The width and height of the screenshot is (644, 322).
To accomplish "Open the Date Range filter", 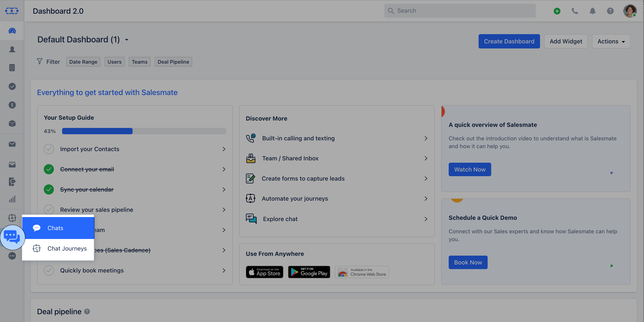I will click(x=83, y=62).
